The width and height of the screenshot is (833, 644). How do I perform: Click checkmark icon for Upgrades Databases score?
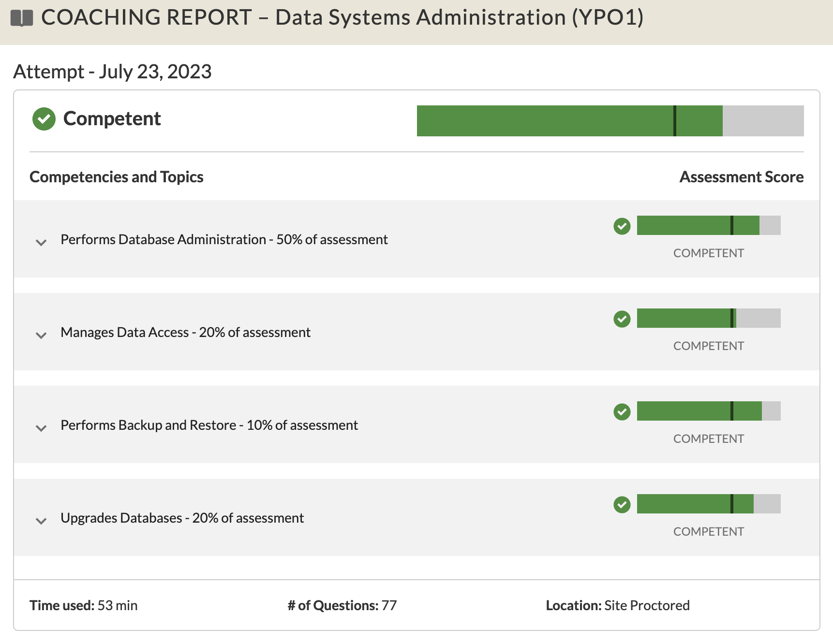coord(622,504)
